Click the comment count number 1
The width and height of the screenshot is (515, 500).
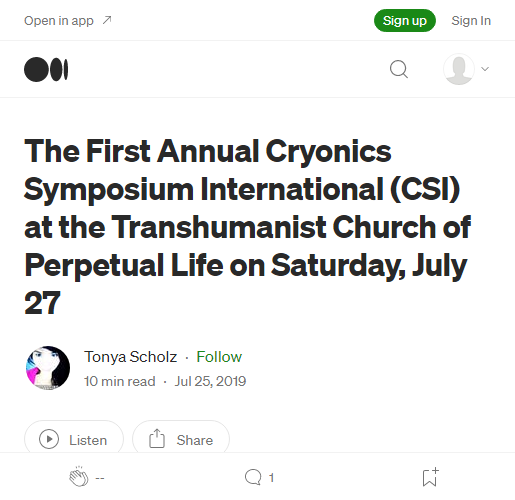click(x=271, y=478)
